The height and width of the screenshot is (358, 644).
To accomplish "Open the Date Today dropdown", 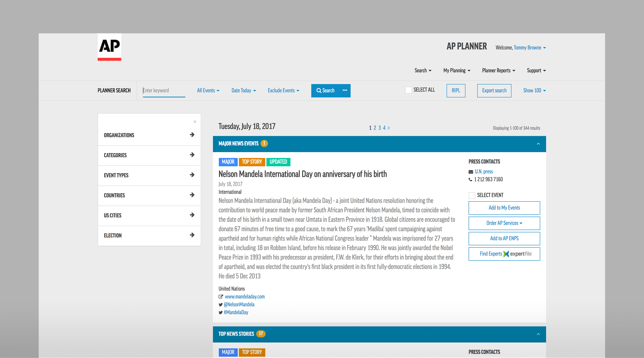I will click(244, 91).
